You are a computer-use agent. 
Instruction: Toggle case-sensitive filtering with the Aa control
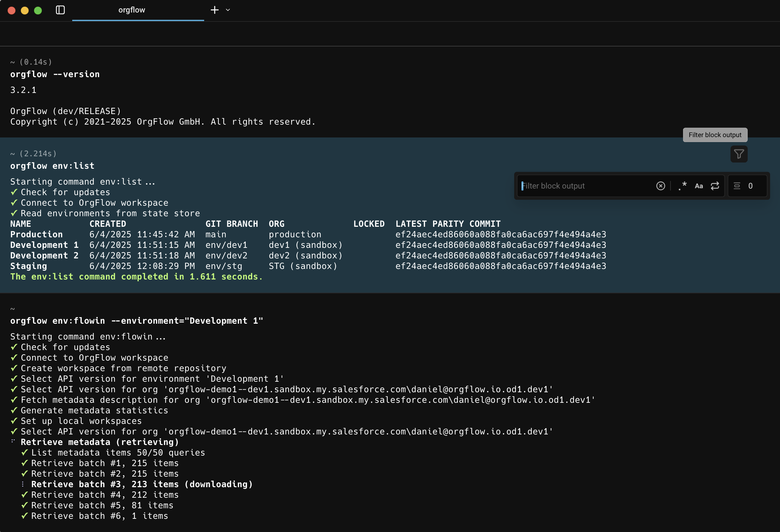[699, 186]
